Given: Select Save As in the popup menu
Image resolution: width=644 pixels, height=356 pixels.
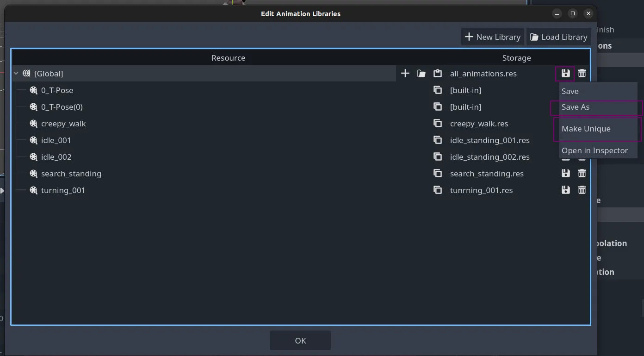Looking at the screenshot, I should 576,107.
